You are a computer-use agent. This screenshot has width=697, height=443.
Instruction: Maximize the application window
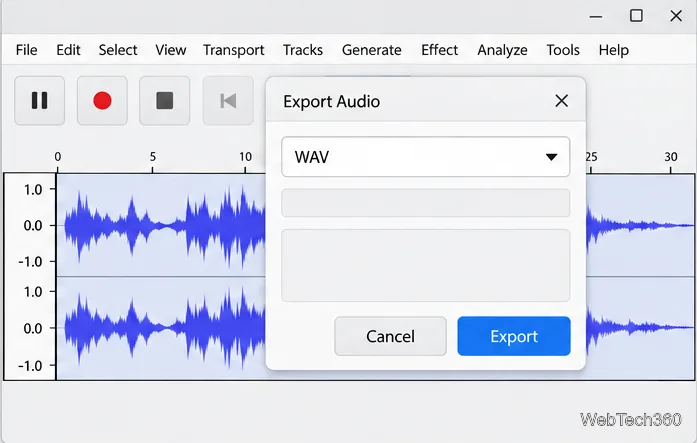[636, 16]
